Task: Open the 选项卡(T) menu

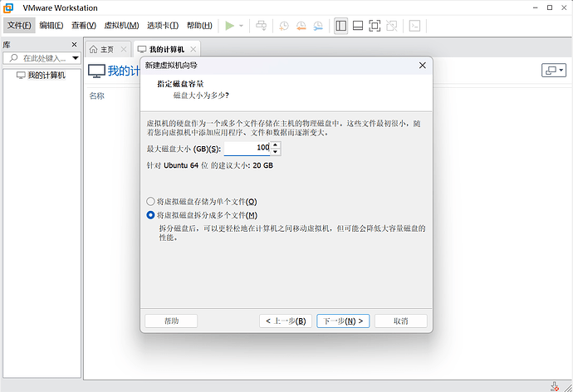Action: [x=163, y=25]
